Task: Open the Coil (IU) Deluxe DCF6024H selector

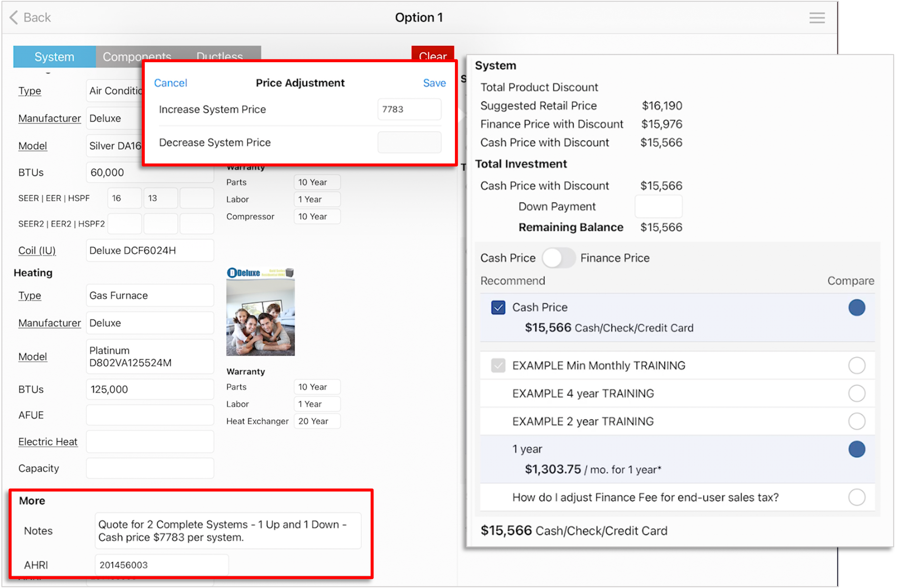Action: [150, 250]
